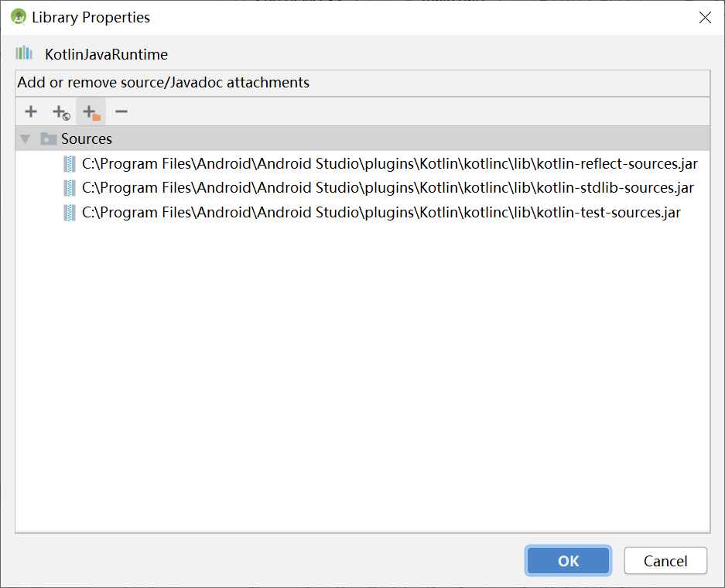
Task: Confirm with the OK button
Action: pos(568,561)
